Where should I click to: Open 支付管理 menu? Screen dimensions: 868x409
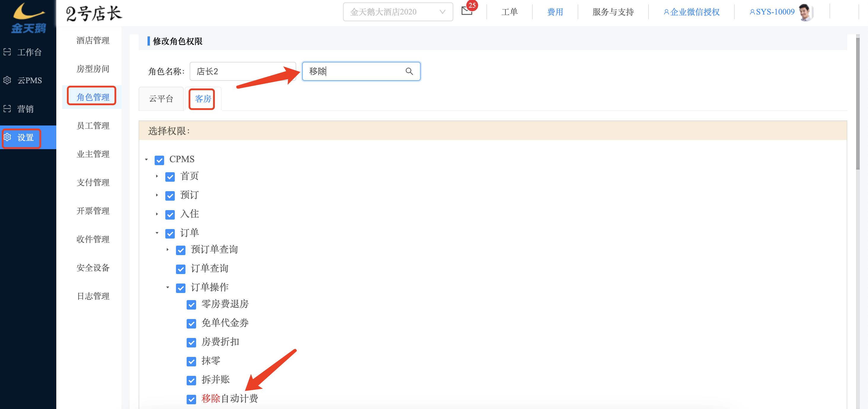tap(93, 182)
